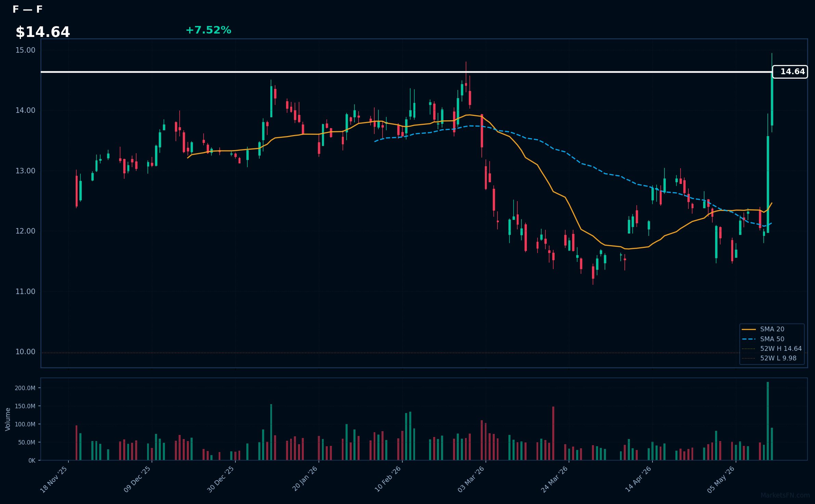The height and width of the screenshot is (504, 815).
Task: Click the 14.64 price label tag
Action: (790, 72)
